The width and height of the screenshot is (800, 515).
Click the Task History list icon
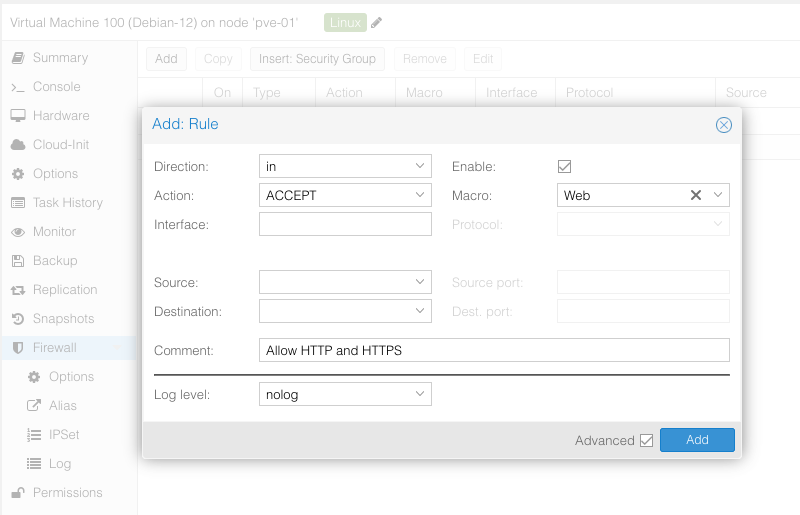click(18, 203)
